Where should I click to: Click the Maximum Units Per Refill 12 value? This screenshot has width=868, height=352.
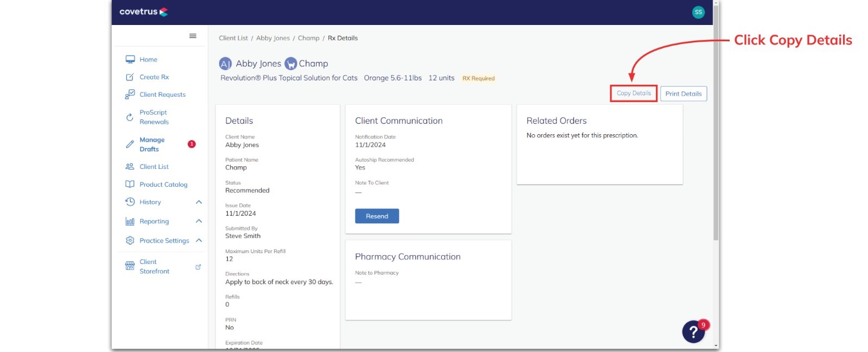(x=229, y=259)
